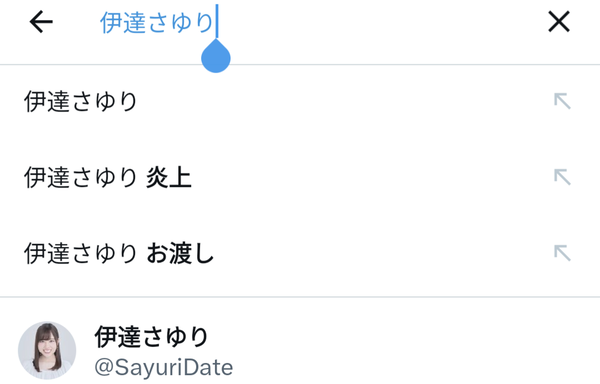Tap empty area of お渡し suggestion row

[x=383, y=253]
